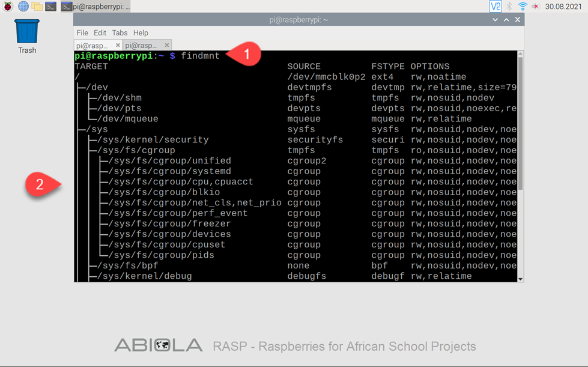588x367 pixels.
Task: Open the File menu in terminal
Action: [82, 33]
